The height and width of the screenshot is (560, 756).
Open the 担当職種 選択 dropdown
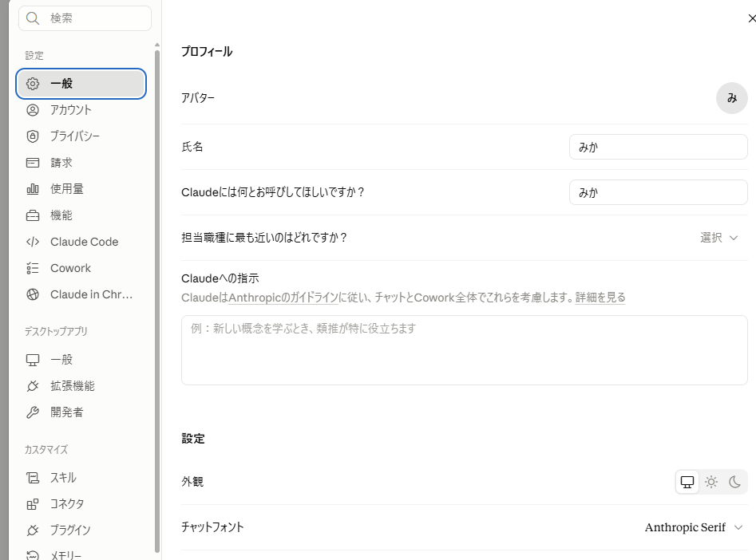point(718,238)
